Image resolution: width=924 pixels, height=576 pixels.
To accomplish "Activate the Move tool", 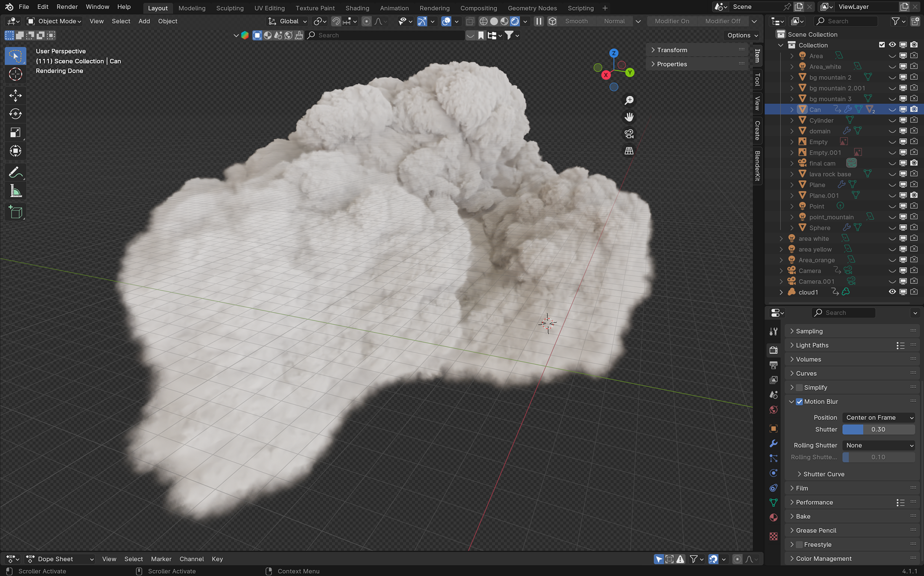I will [15, 95].
